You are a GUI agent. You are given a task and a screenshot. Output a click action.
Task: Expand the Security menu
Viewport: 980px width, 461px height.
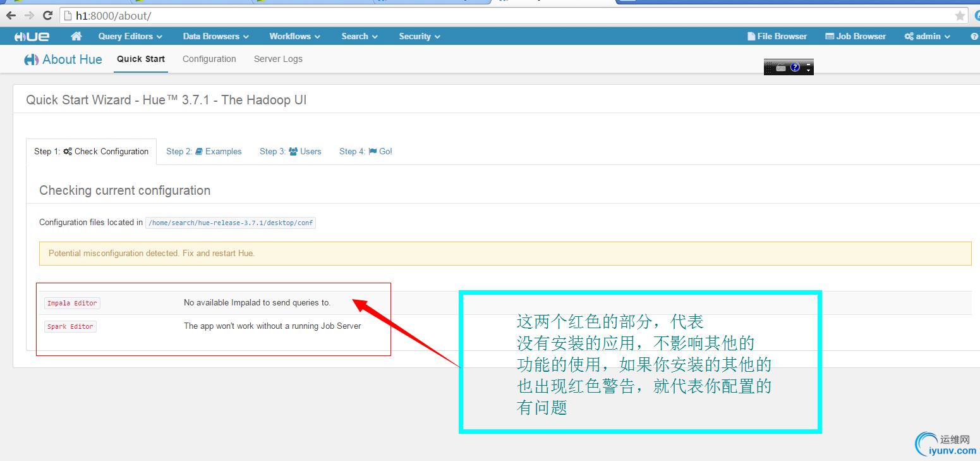click(420, 36)
